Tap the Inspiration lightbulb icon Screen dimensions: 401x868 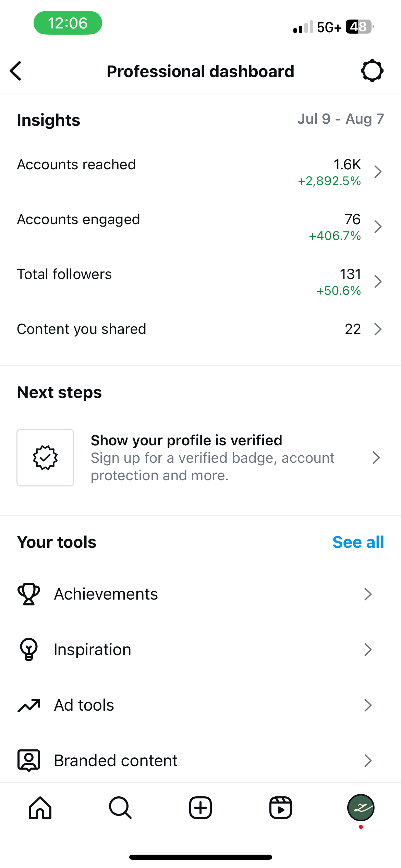pyautogui.click(x=29, y=649)
